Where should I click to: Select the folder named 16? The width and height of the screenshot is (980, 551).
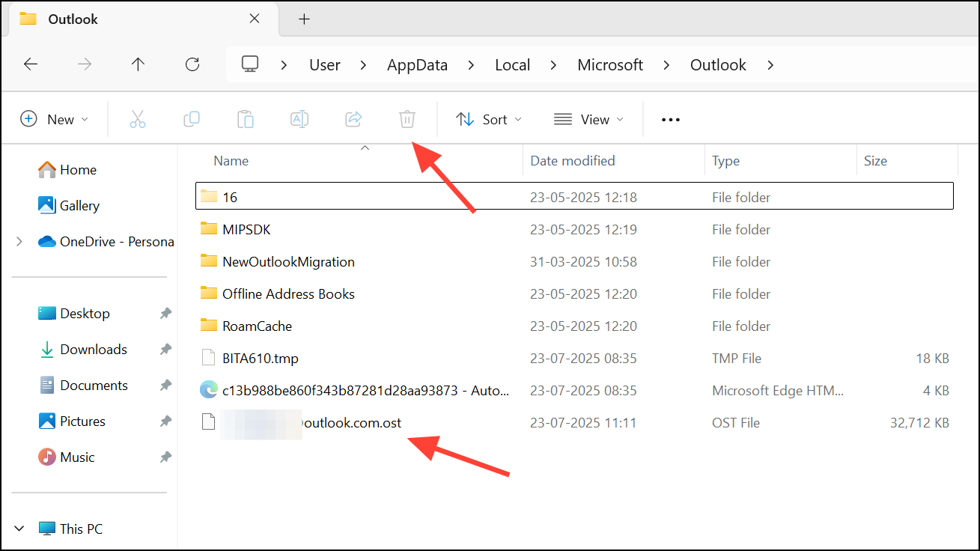point(574,197)
